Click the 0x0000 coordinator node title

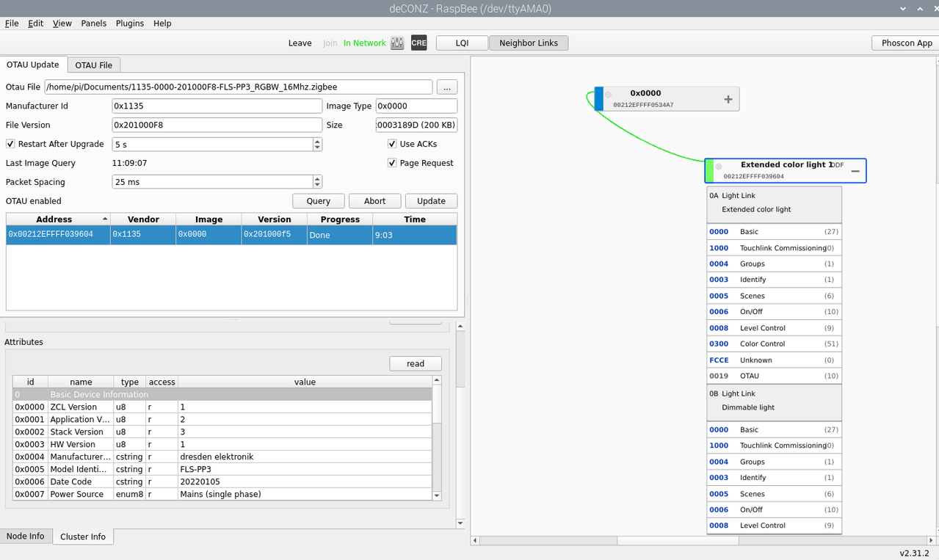point(645,93)
